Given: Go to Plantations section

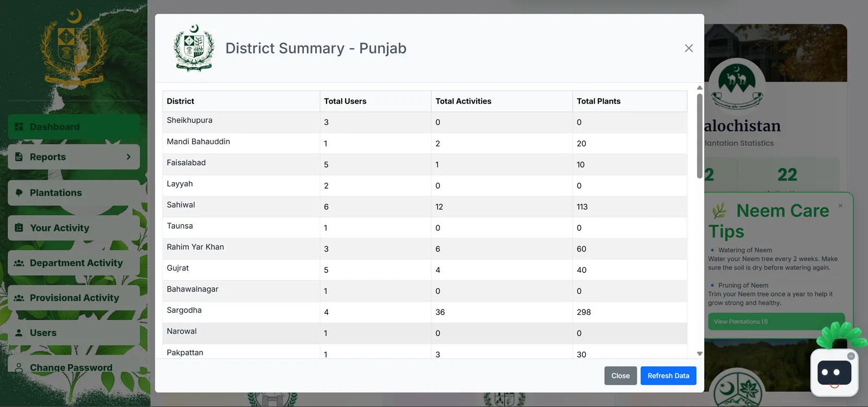Looking at the screenshot, I should pos(74,193).
